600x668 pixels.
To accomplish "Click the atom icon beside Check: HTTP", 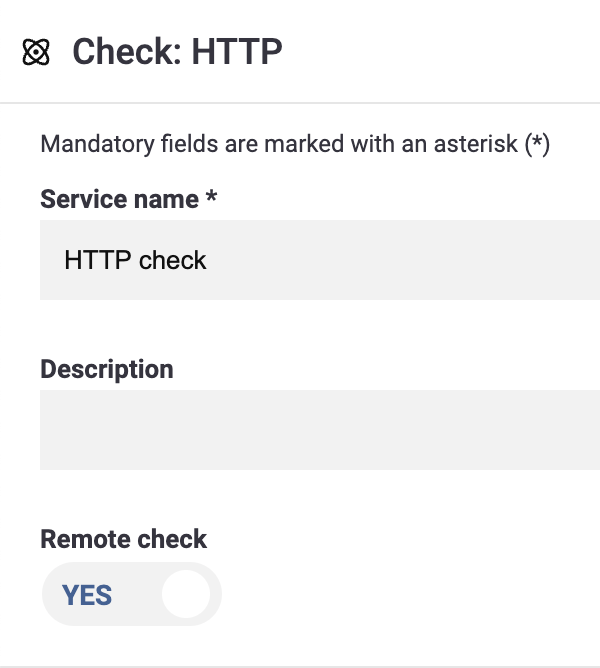I will [x=36, y=52].
